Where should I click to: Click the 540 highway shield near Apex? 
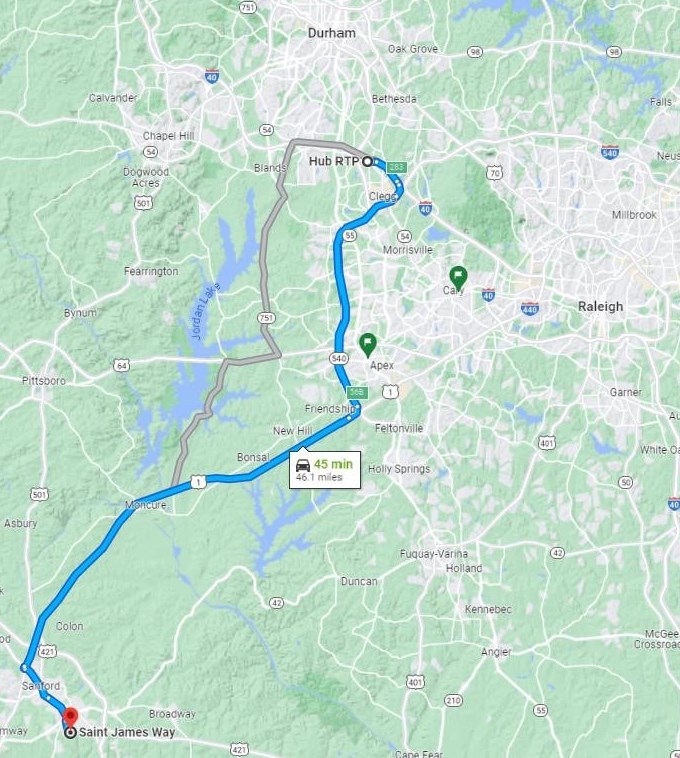tap(339, 358)
